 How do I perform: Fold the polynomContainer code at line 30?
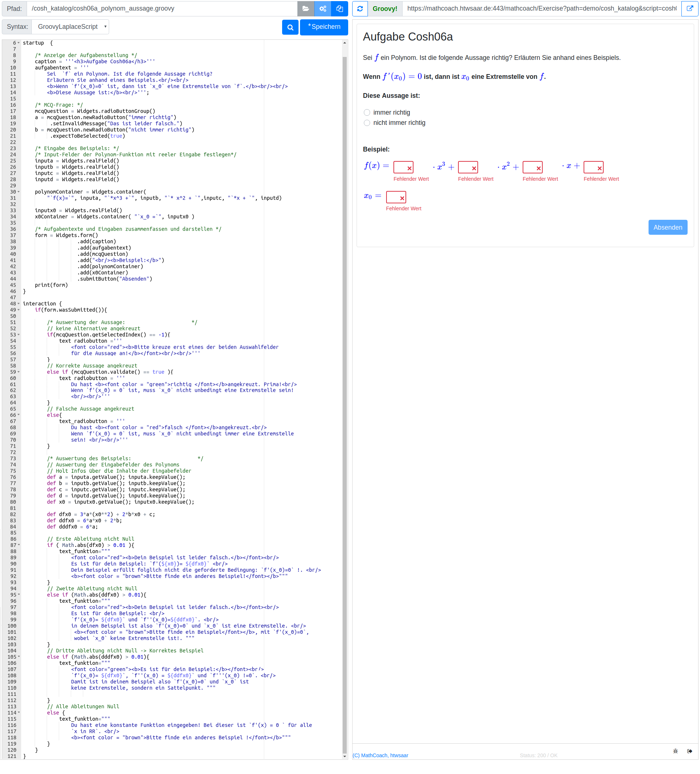[18, 192]
